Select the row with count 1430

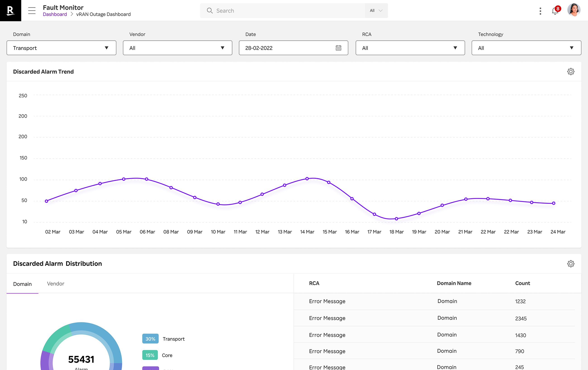click(434, 335)
